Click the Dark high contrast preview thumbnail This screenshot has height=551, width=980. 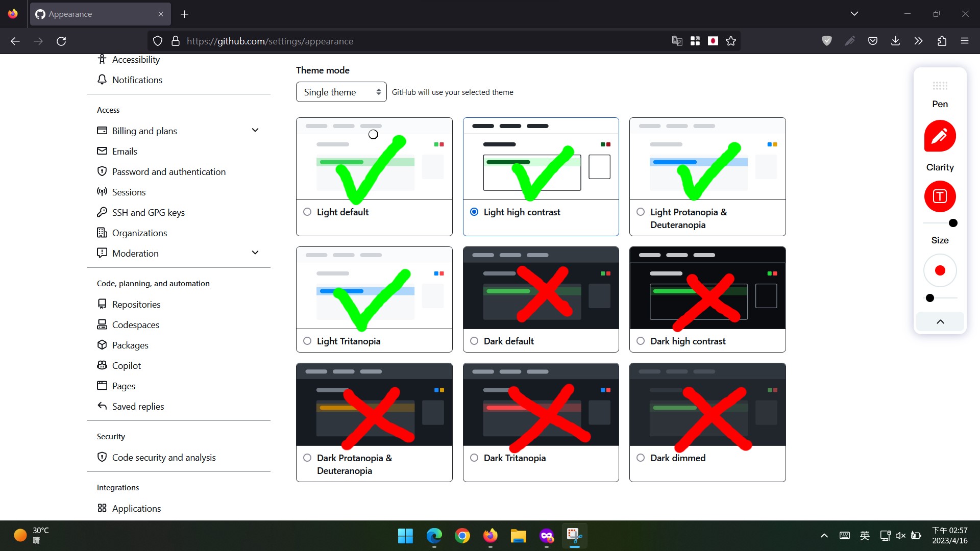click(707, 288)
